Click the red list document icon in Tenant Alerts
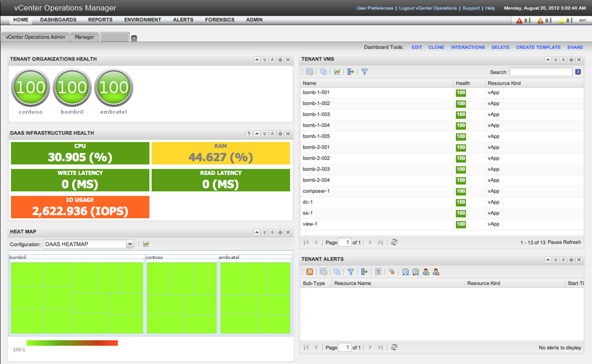The image size is (592, 364). pyautogui.click(x=378, y=272)
